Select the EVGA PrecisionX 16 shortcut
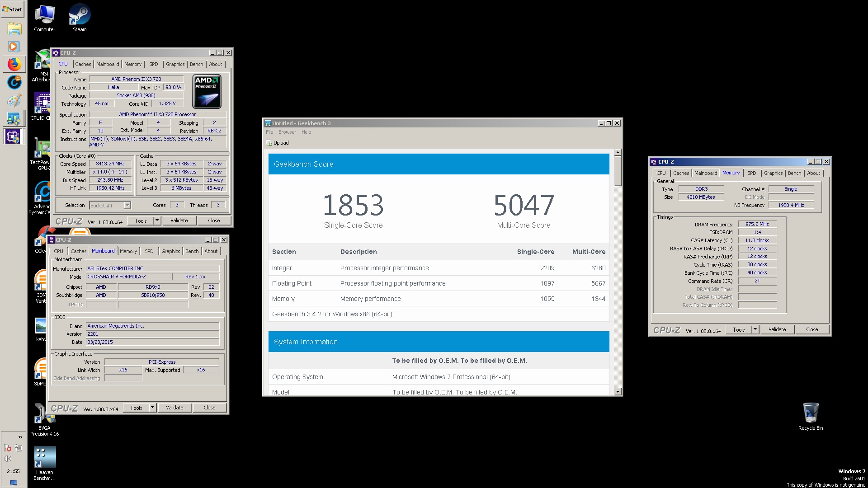The width and height of the screenshot is (868, 488). 44,420
